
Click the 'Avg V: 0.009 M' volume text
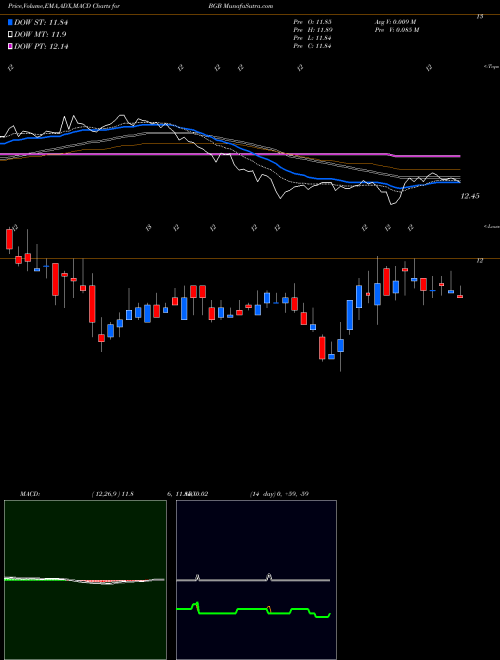(395, 21)
